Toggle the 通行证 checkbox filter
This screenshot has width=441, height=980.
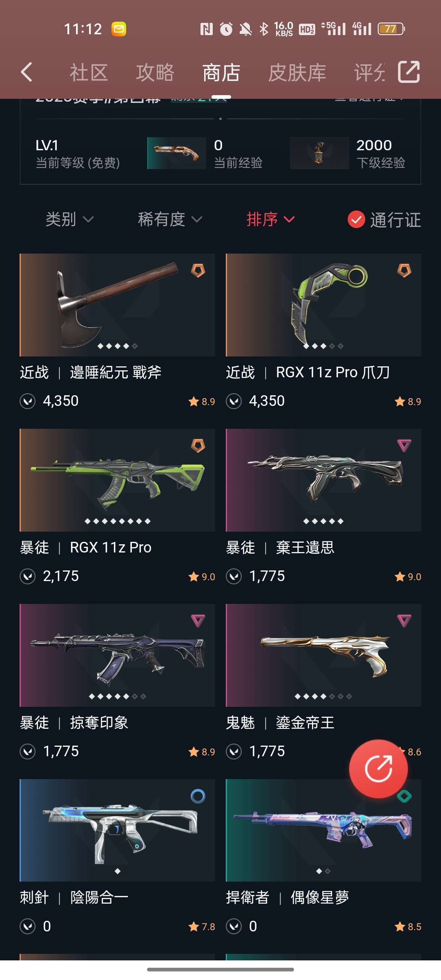tap(384, 220)
